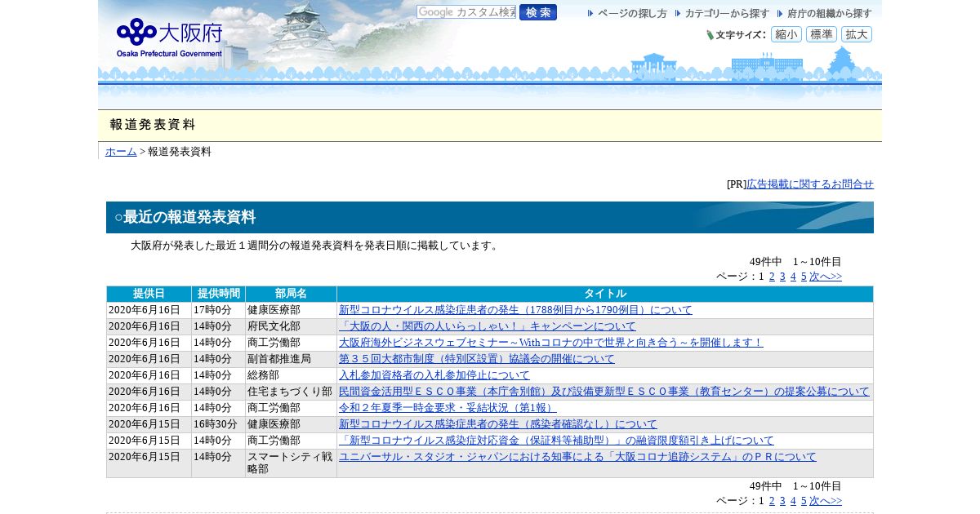Image resolution: width=980 pixels, height=514 pixels.
Task: Go to page 5 in top pagination
Action: click(x=804, y=277)
